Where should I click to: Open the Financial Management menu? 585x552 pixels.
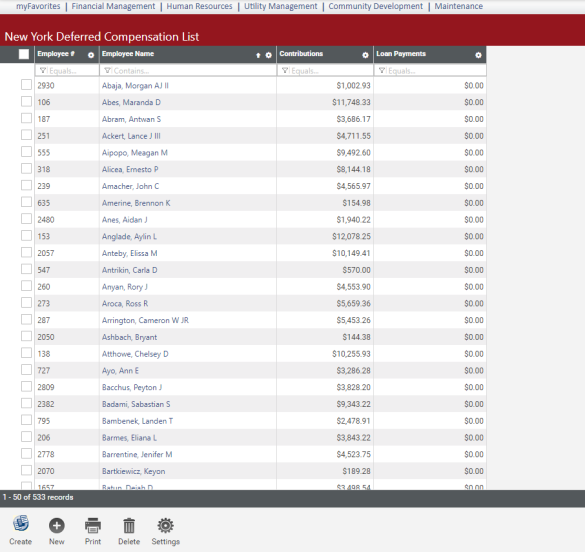(113, 6)
